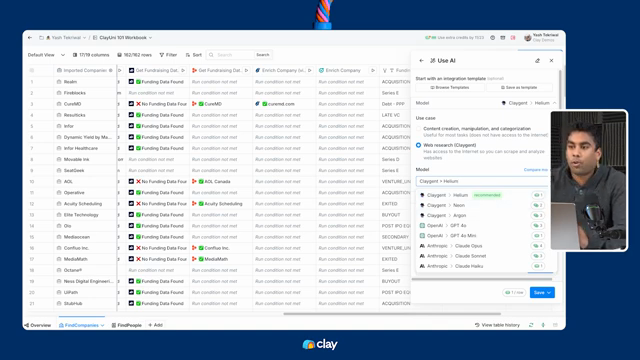Open the Compare models link

(536, 169)
